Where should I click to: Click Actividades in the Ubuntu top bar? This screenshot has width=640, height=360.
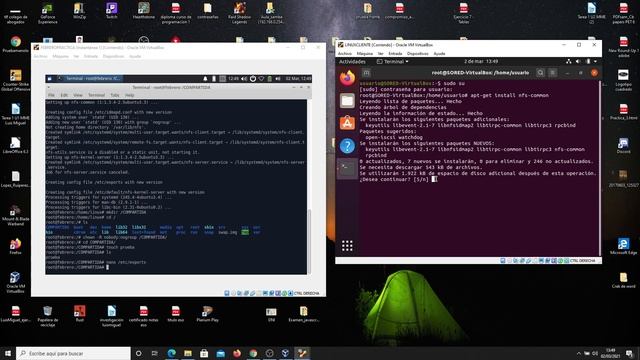click(352, 62)
